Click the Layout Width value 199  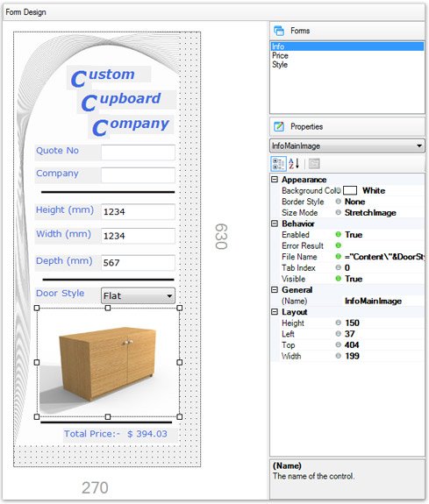click(x=352, y=356)
